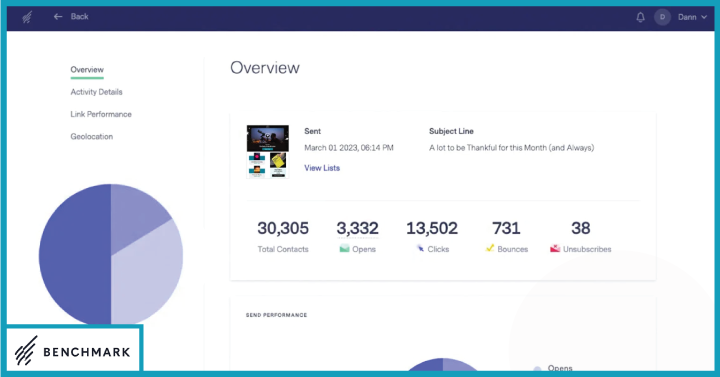
Task: Click the yellow Bounces icon
Action: tap(490, 248)
